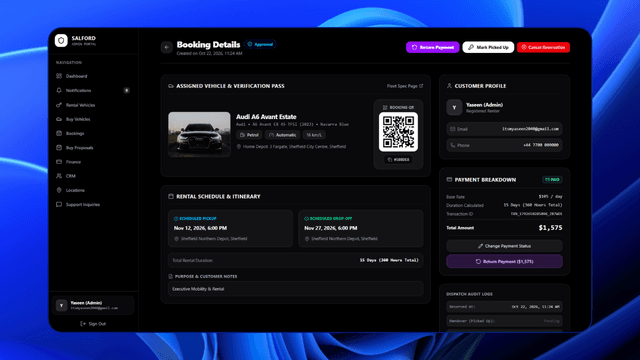This screenshot has width=640, height=360.
Task: Click the $1,575 total amount
Action: (x=550, y=228)
